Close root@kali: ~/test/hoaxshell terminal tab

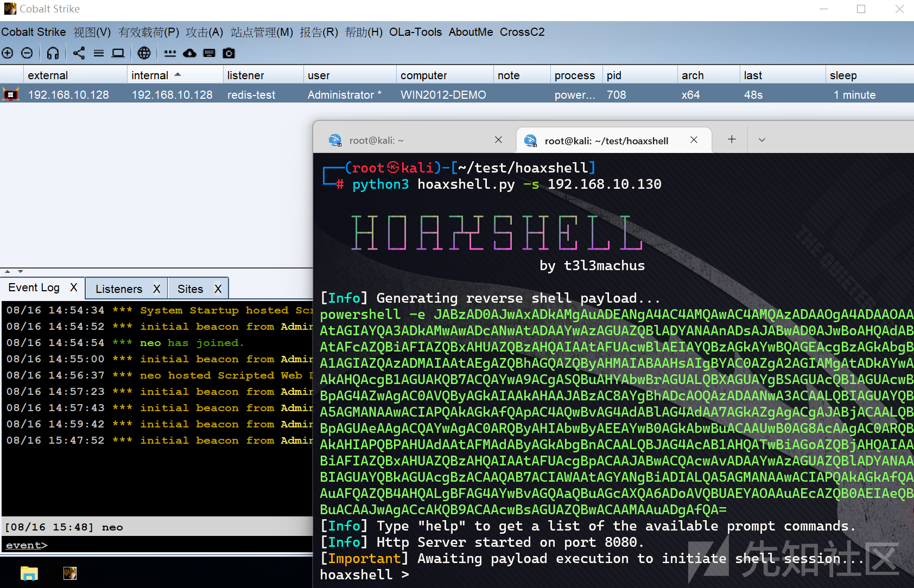694,140
